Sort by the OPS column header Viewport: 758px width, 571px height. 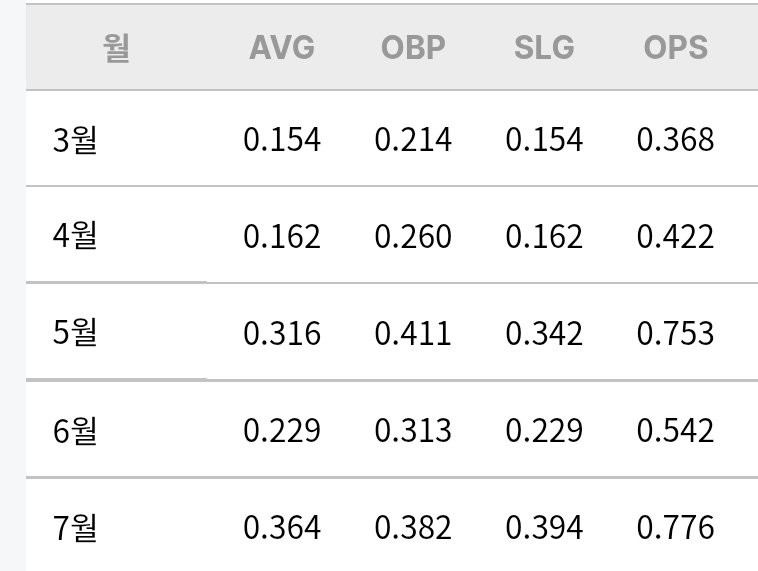pyautogui.click(x=676, y=47)
